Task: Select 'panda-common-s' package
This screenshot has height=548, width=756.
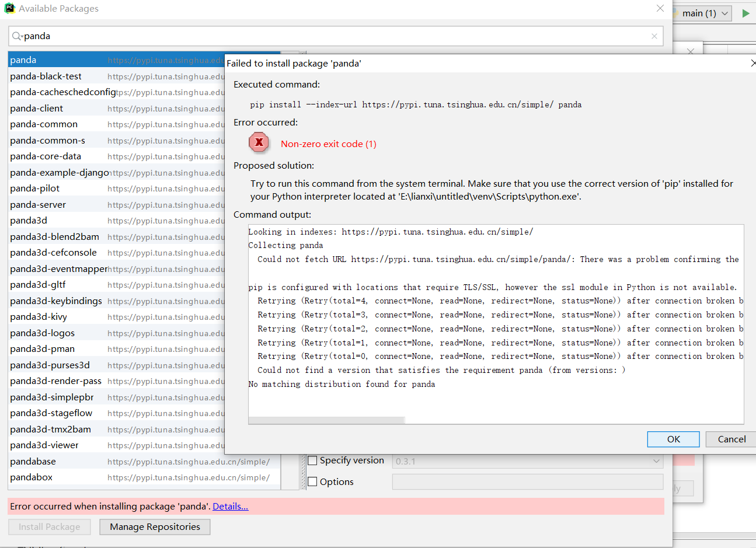Action: [116, 141]
